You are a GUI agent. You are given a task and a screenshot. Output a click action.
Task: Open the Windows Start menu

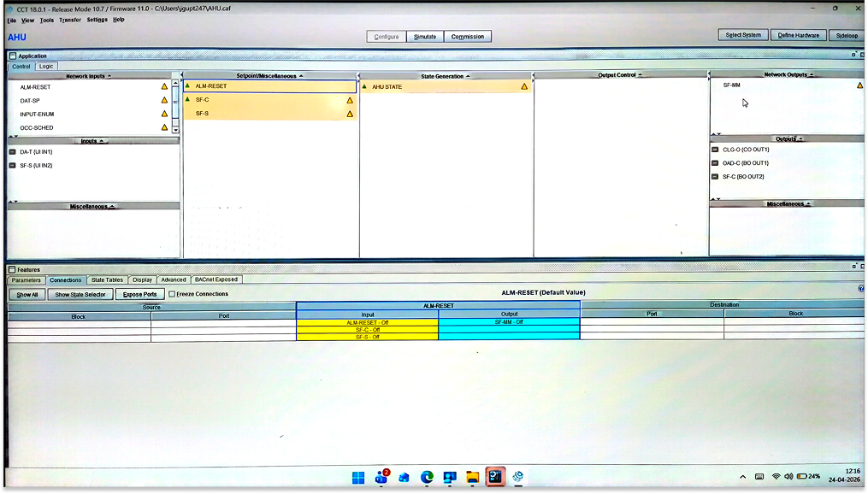tap(358, 478)
